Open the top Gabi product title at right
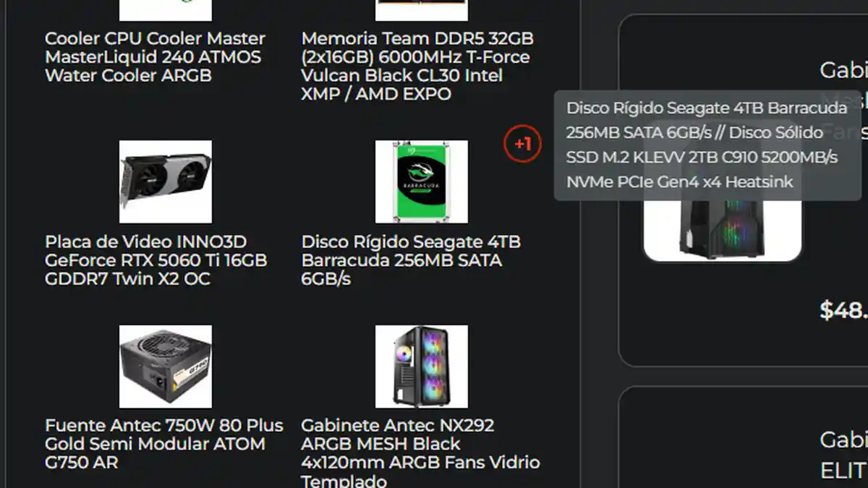 pos(843,70)
